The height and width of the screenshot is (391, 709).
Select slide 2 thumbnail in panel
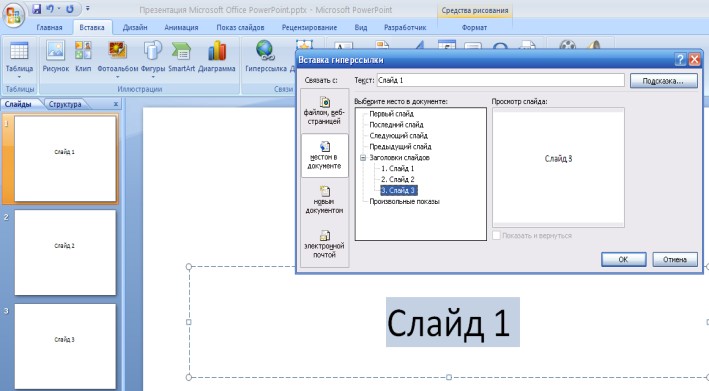[65, 252]
